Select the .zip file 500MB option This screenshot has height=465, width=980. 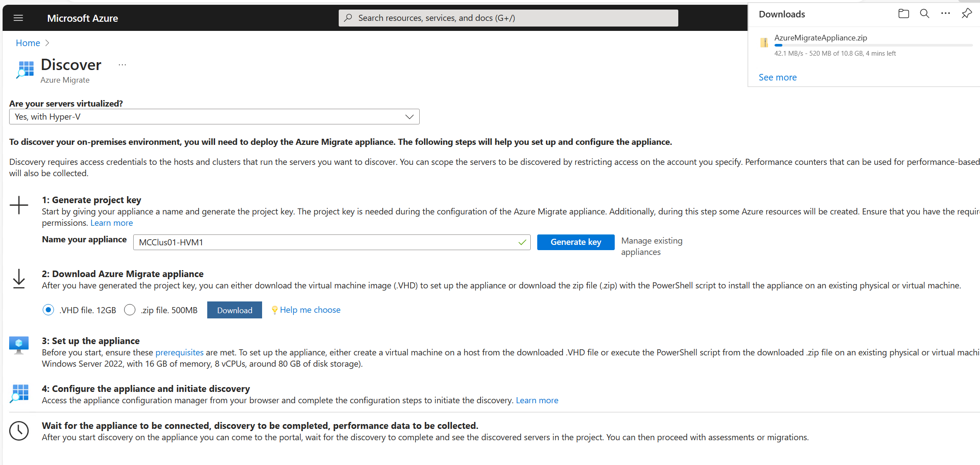click(130, 310)
